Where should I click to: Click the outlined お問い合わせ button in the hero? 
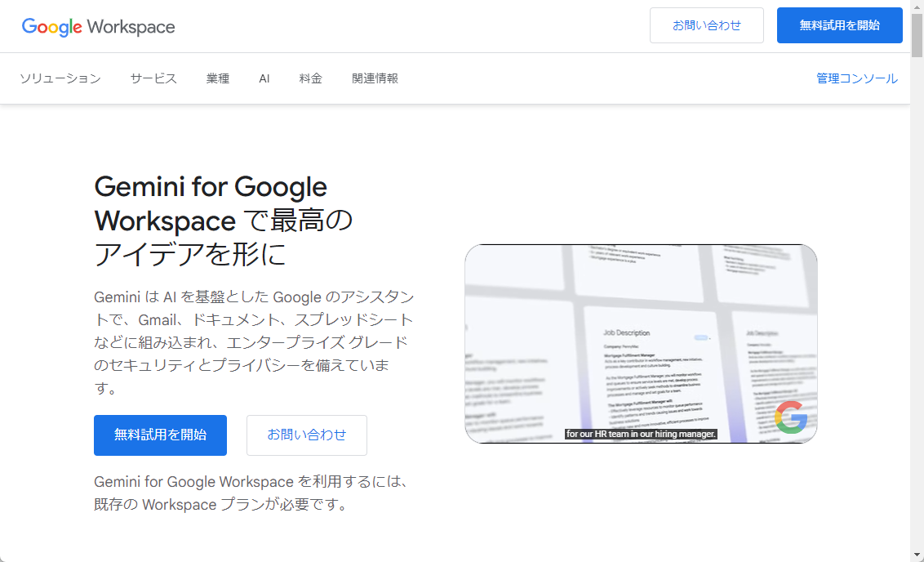pos(306,435)
